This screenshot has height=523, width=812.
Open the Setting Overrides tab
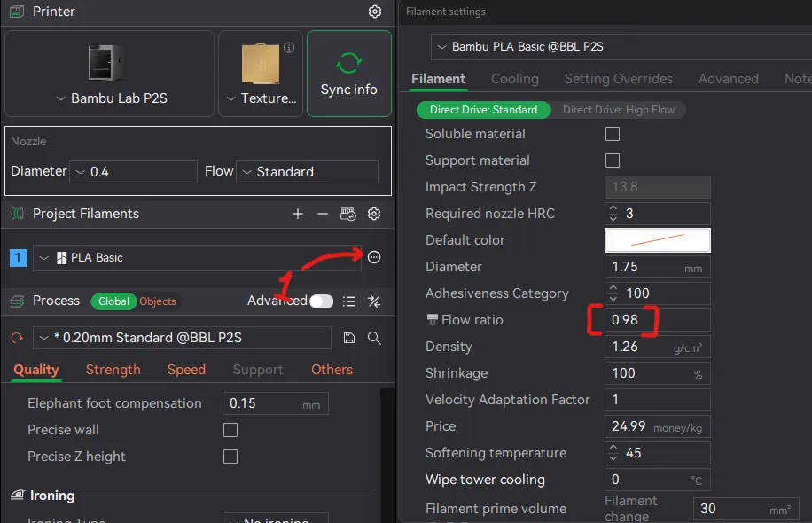(x=619, y=79)
